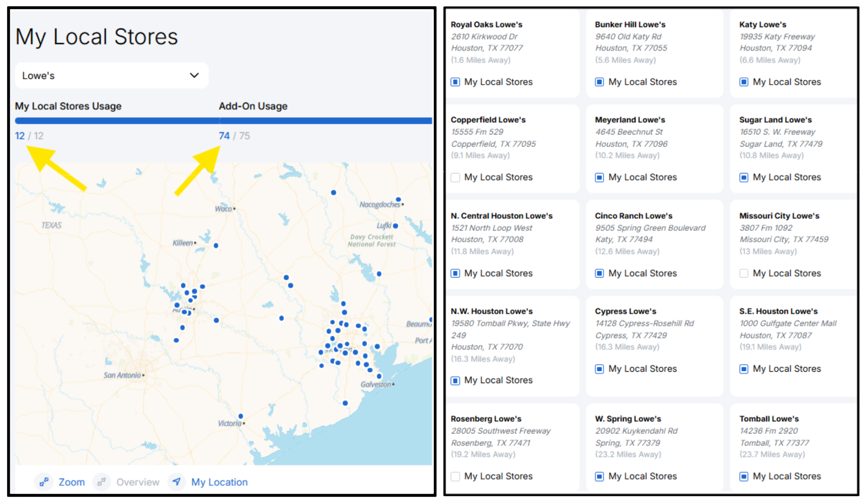Click the Overview collapse icon
Viewport: 866px width, 504px height.
(x=102, y=481)
